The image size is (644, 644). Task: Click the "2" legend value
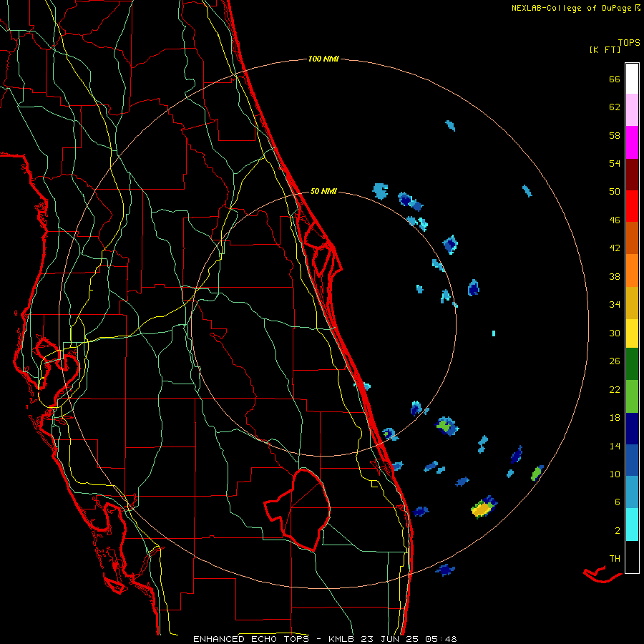pyautogui.click(x=618, y=530)
